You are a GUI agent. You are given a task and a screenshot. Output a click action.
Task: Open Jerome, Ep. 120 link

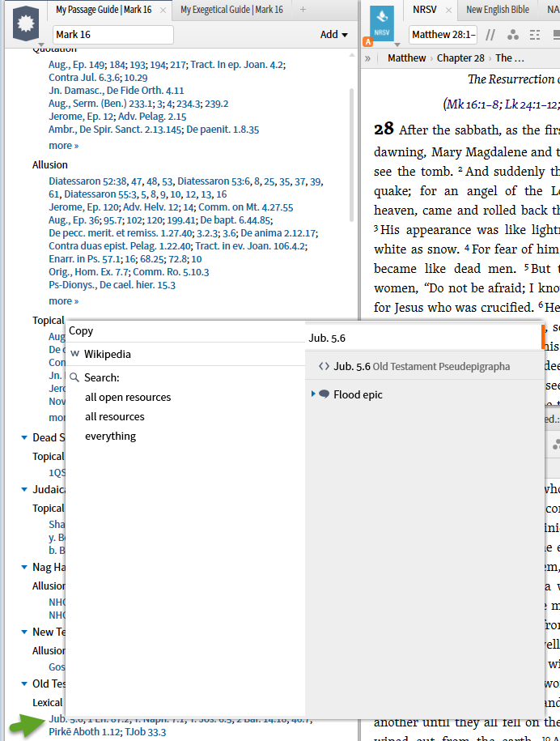pyautogui.click(x=83, y=207)
